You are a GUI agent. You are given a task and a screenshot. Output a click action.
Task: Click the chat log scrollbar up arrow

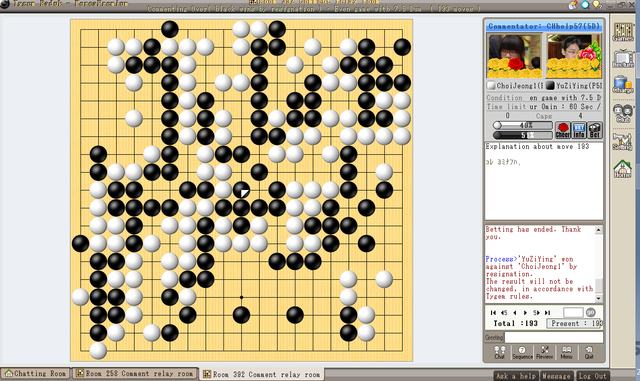[598, 230]
